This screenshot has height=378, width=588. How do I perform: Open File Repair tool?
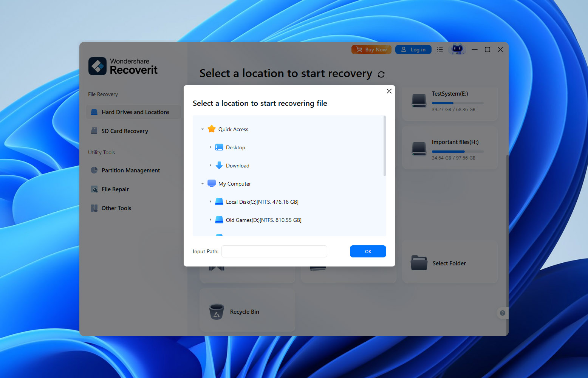coord(133,189)
